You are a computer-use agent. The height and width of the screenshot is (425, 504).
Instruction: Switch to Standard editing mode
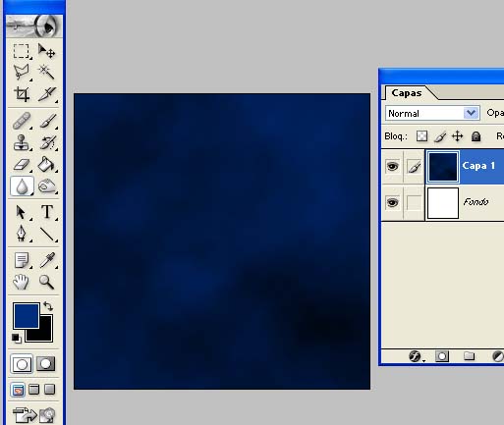[22, 364]
